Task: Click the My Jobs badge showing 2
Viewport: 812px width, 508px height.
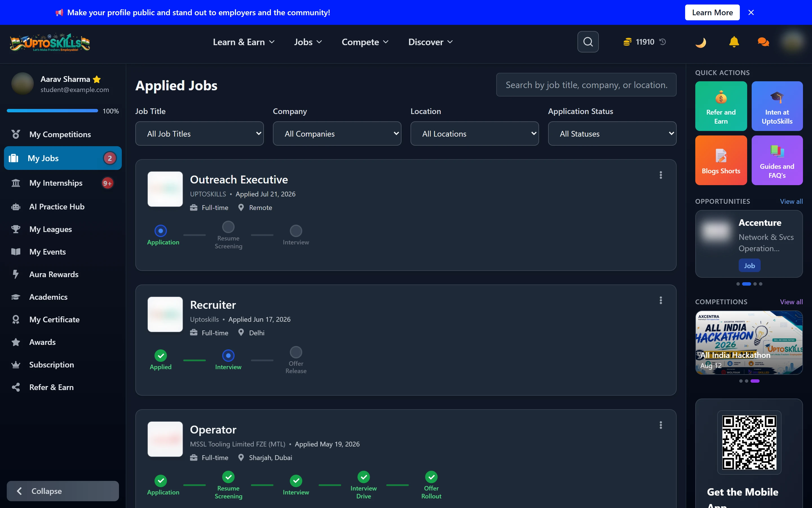Action: click(x=109, y=158)
